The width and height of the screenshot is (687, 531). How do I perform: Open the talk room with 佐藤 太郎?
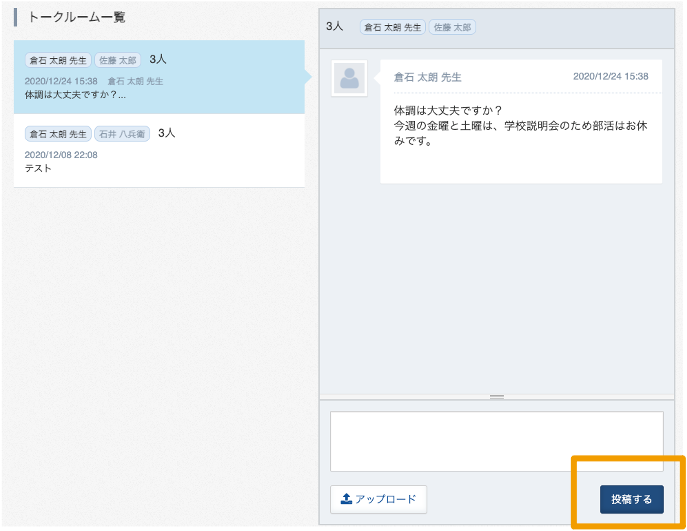tap(159, 77)
